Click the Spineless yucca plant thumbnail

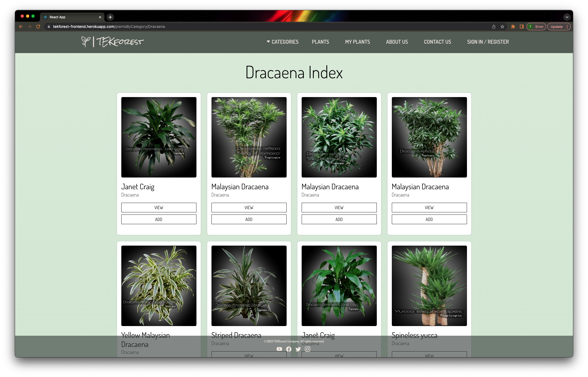pyautogui.click(x=429, y=286)
